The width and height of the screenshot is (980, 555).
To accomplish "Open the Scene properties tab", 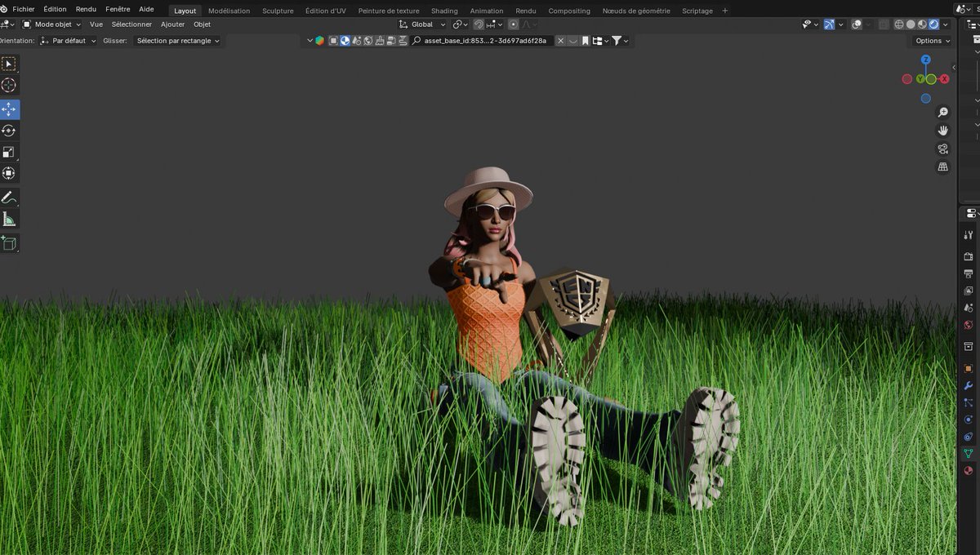I will tap(969, 308).
